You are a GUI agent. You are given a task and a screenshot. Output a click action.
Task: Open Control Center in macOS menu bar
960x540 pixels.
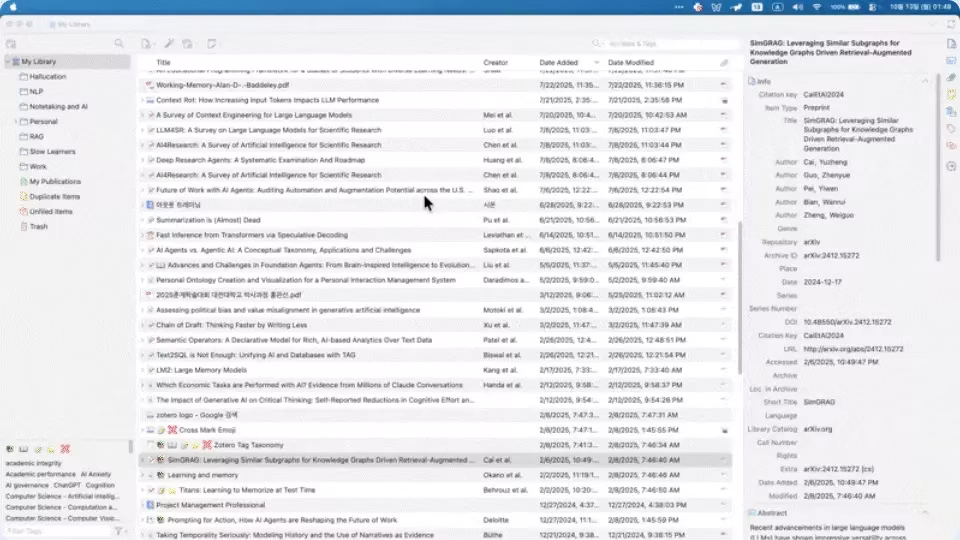click(x=872, y=7)
